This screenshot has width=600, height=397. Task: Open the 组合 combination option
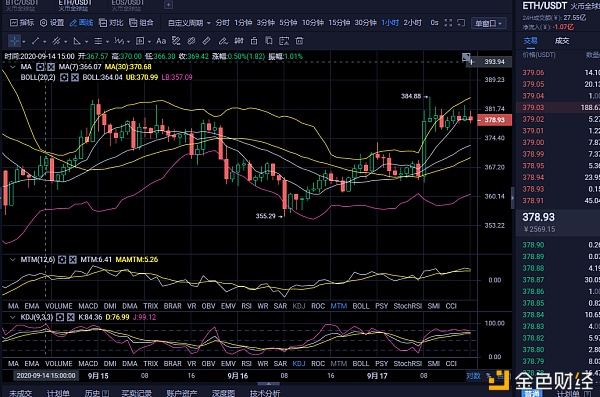click(x=141, y=23)
